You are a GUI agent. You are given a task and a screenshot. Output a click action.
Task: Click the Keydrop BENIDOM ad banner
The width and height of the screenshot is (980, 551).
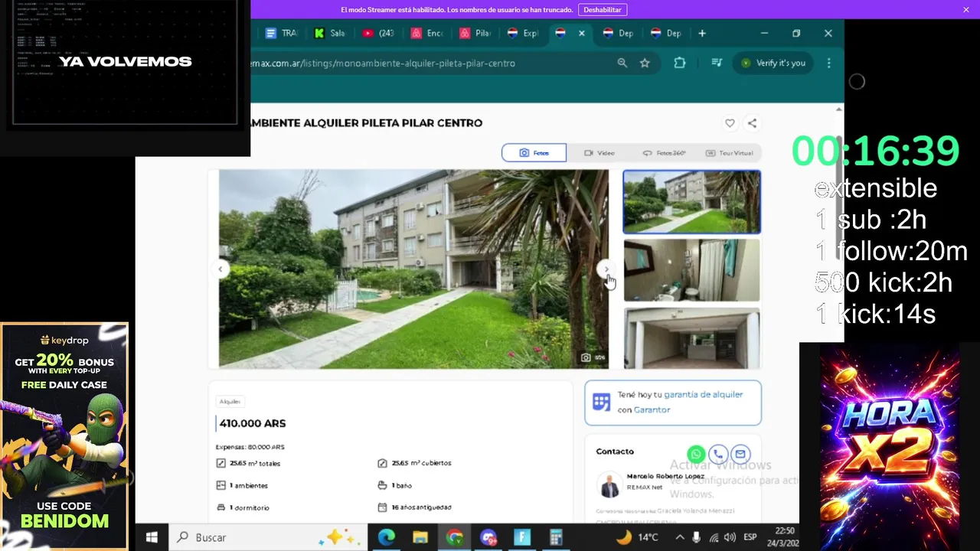(x=64, y=436)
